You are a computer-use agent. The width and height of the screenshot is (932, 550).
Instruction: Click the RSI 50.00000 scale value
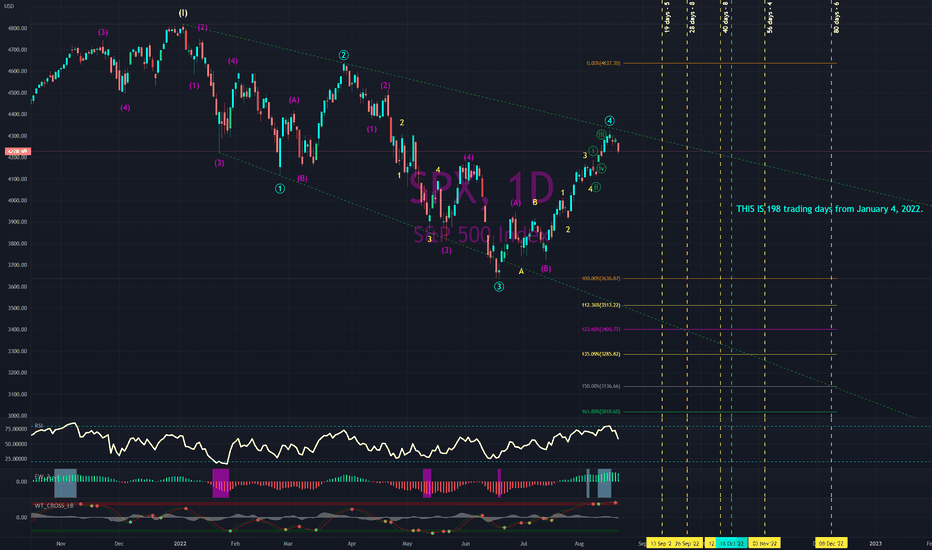click(x=16, y=444)
